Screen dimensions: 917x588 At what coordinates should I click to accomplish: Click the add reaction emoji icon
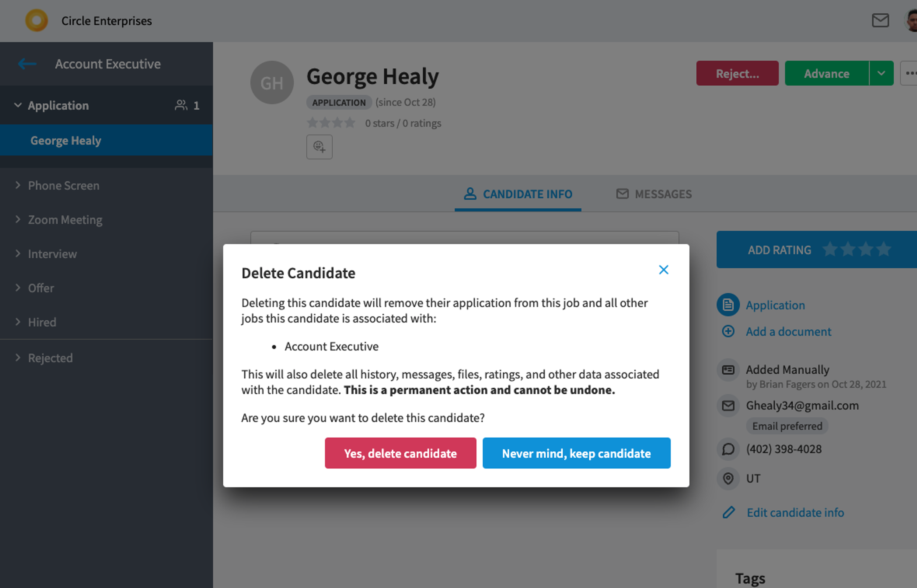click(x=319, y=147)
